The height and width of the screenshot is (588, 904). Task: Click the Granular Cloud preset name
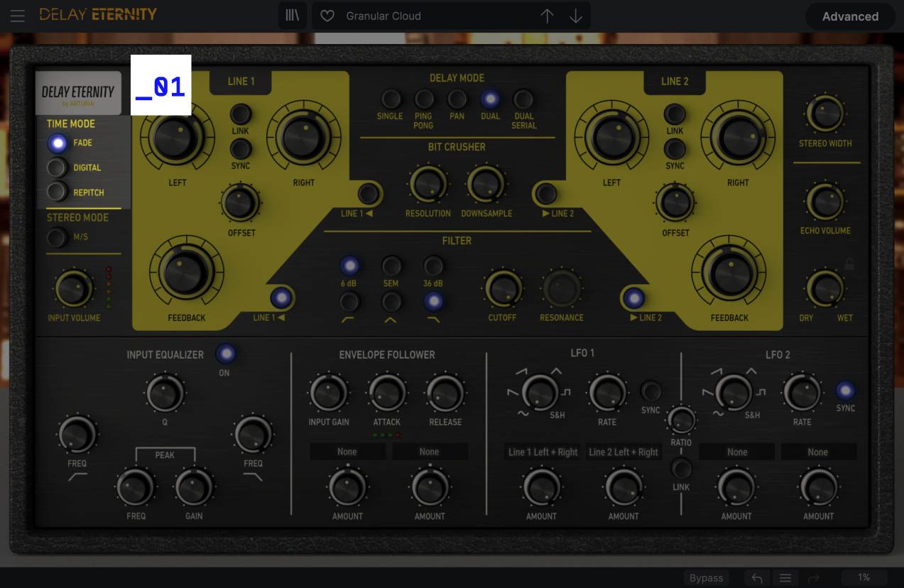pyautogui.click(x=383, y=16)
